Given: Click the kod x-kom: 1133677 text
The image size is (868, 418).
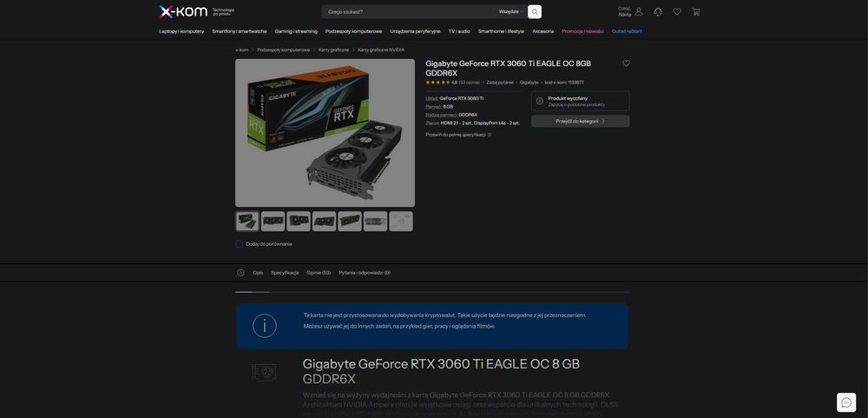Looking at the screenshot, I should 564,82.
